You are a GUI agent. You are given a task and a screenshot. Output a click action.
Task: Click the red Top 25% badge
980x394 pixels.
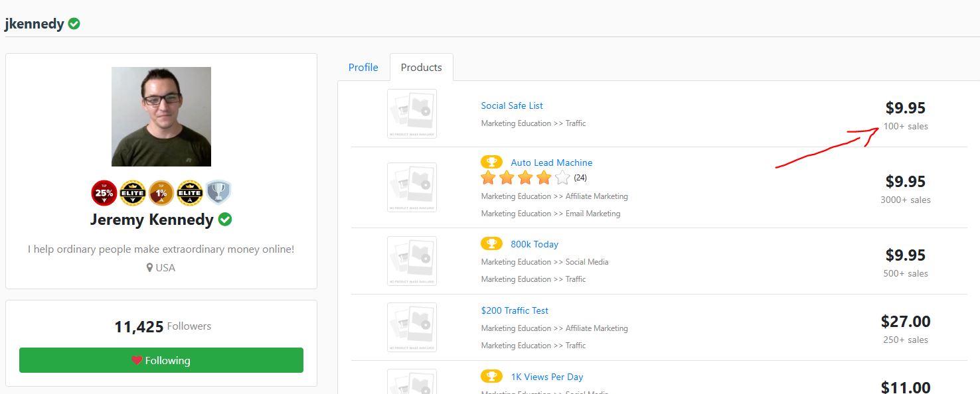tap(104, 192)
